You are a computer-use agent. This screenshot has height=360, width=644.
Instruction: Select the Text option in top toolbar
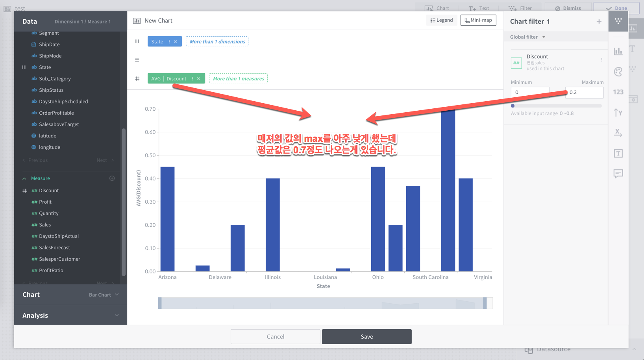pos(479,8)
